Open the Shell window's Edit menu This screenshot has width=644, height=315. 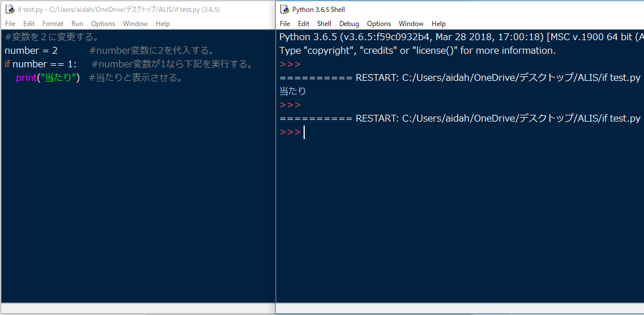[x=304, y=24]
